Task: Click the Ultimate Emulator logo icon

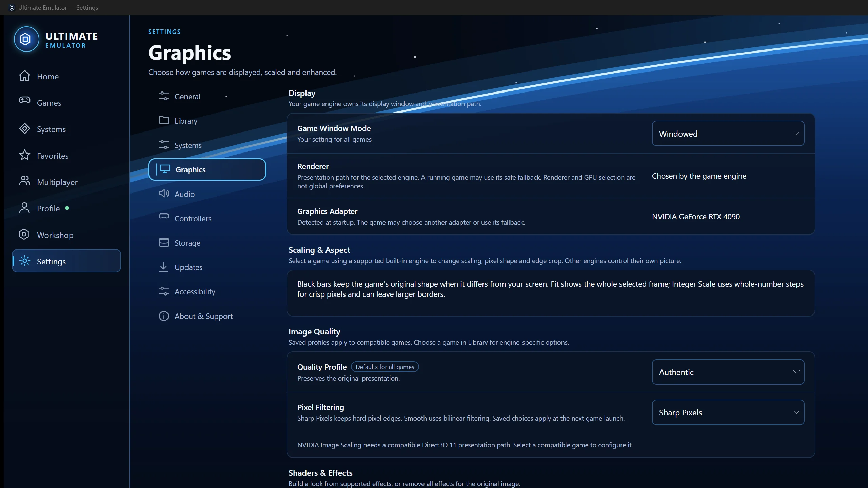Action: coord(26,39)
